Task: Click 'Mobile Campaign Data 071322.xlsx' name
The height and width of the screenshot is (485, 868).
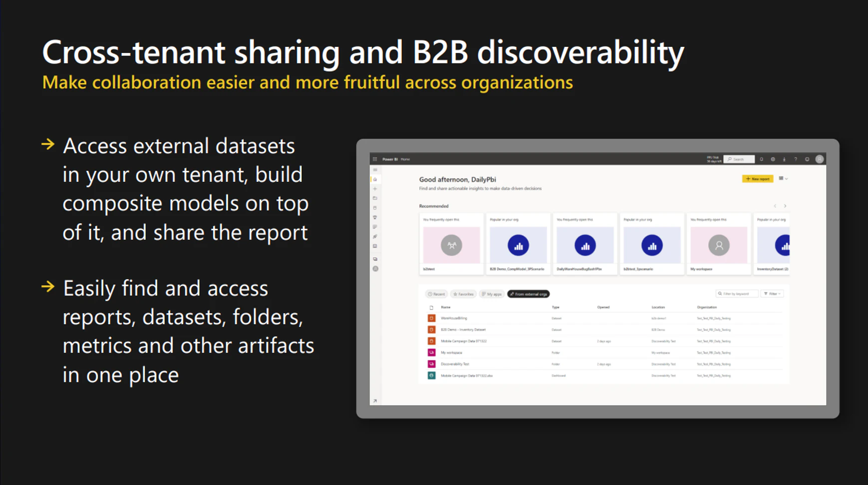Action: pos(467,376)
